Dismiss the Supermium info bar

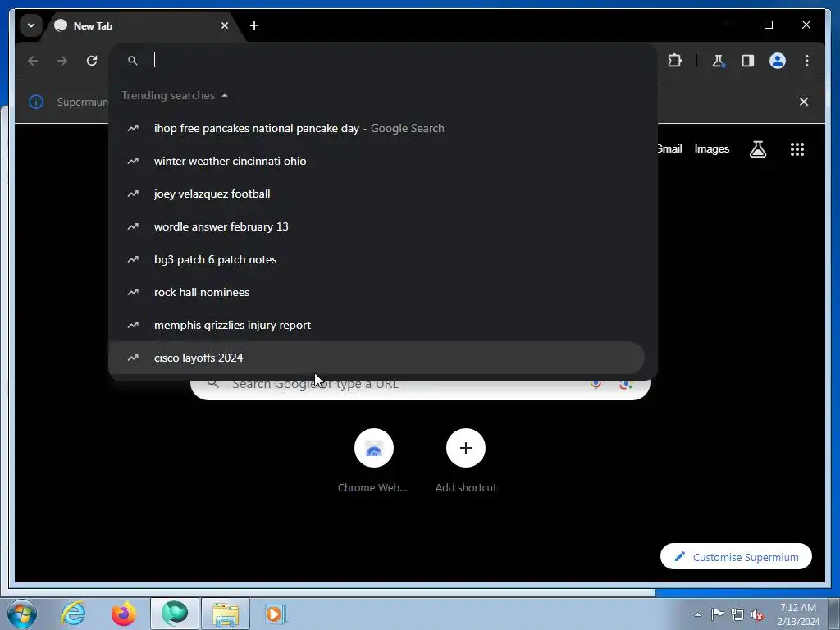tap(804, 102)
